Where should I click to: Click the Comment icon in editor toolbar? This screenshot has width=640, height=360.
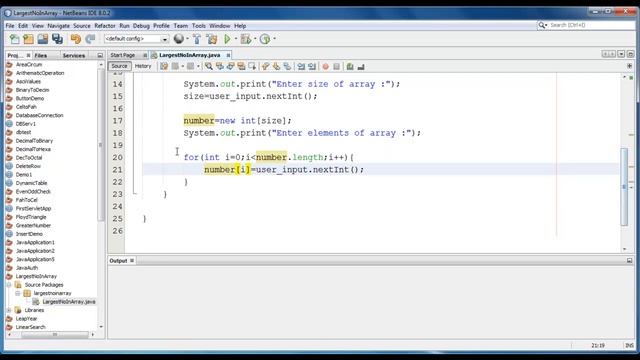[350, 66]
